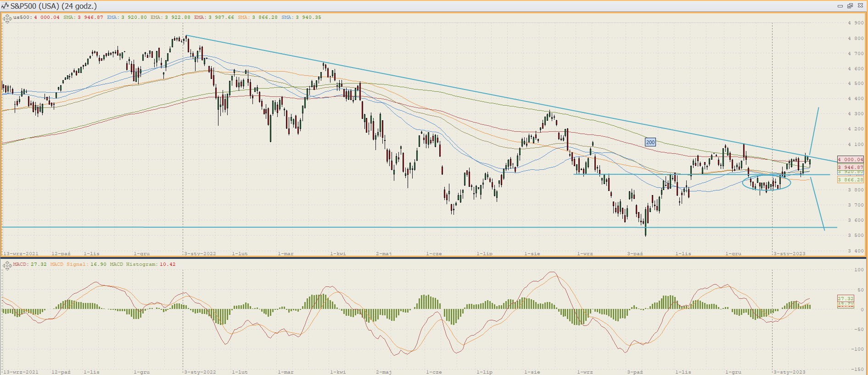Click the 27.32 MACD value axis tag
The height and width of the screenshot is (375, 868).
click(x=846, y=298)
